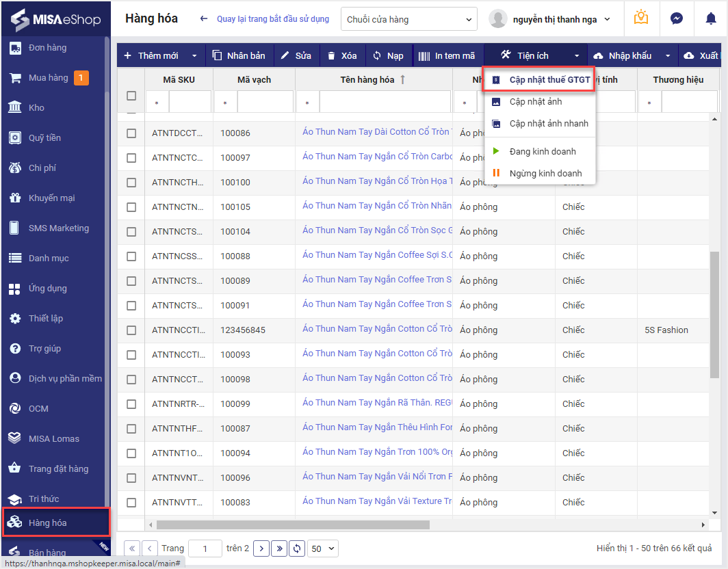
Task: Go to the first page button
Action: (x=132, y=548)
